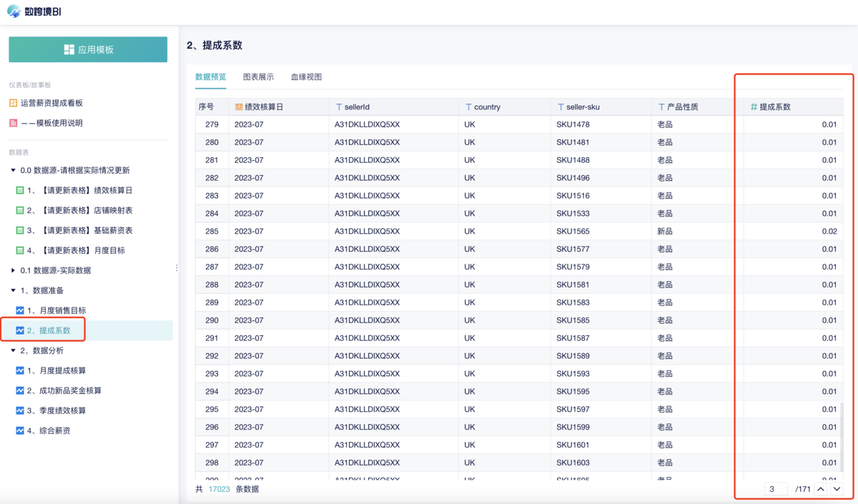This screenshot has width=858, height=504.
Task: Click the text type icon of sellerId column
Action: (339, 107)
